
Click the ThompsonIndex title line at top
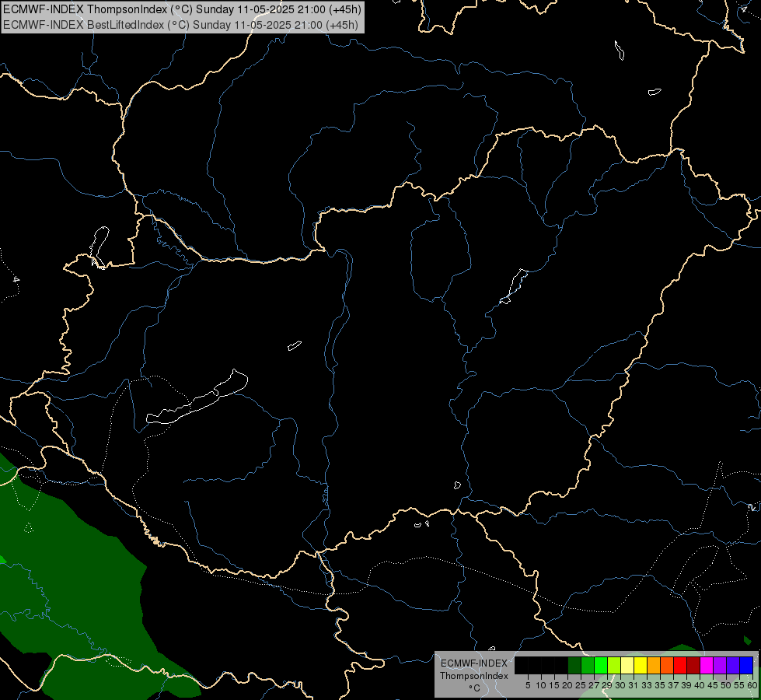tap(182, 9)
